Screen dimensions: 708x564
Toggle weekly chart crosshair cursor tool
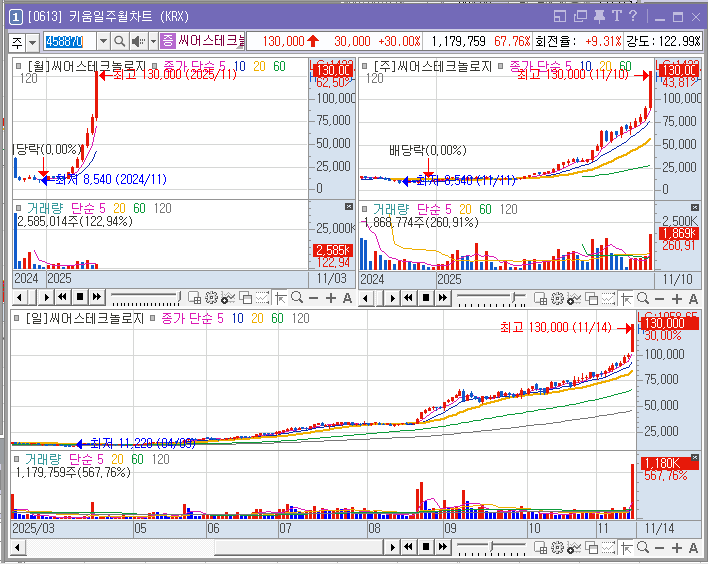[626, 299]
